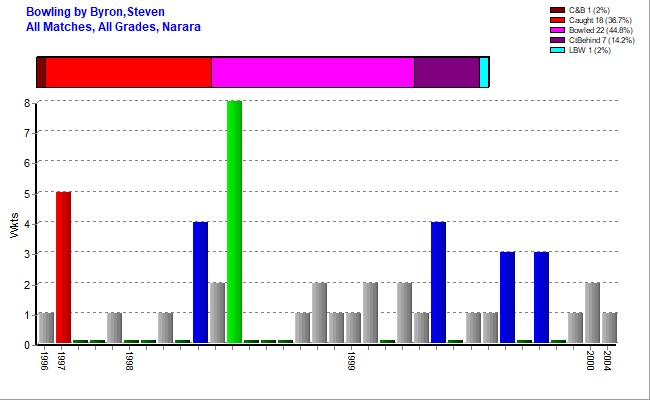Image resolution: width=650 pixels, height=400 pixels.
Task: Click the Caught red legend swatch
Action: pos(557,20)
